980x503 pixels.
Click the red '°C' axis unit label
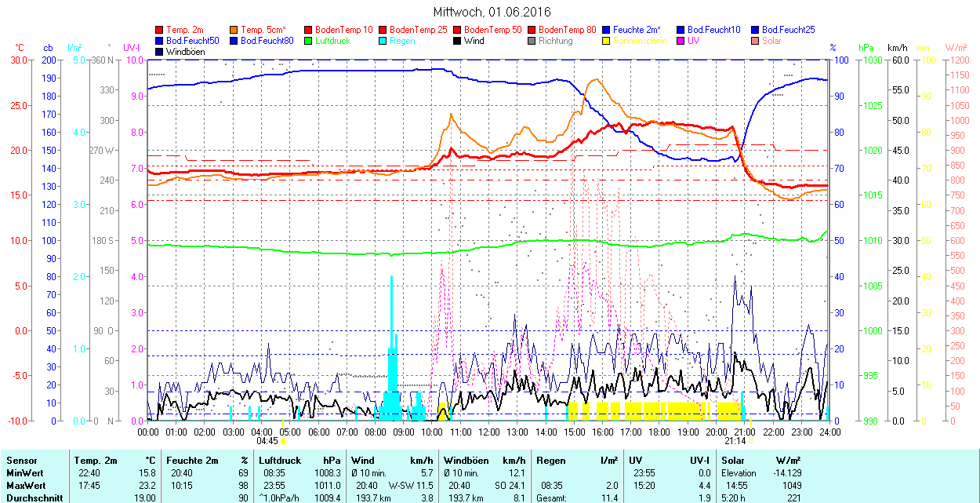point(20,48)
